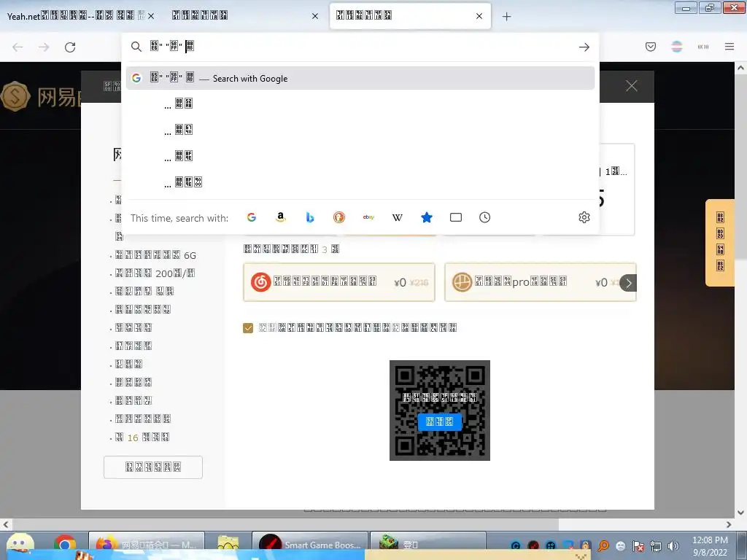Click the tray volume speaker icon
This screenshot has width=747, height=560.
[x=673, y=546]
